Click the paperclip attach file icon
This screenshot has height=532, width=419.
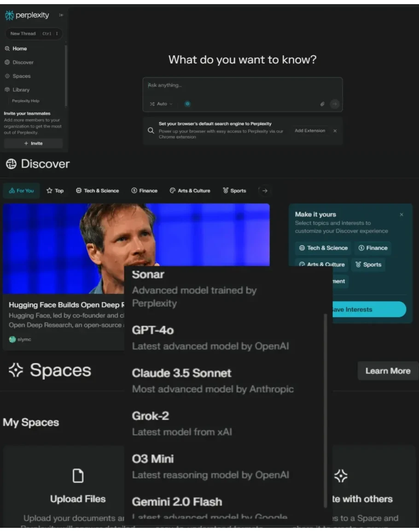point(322,104)
